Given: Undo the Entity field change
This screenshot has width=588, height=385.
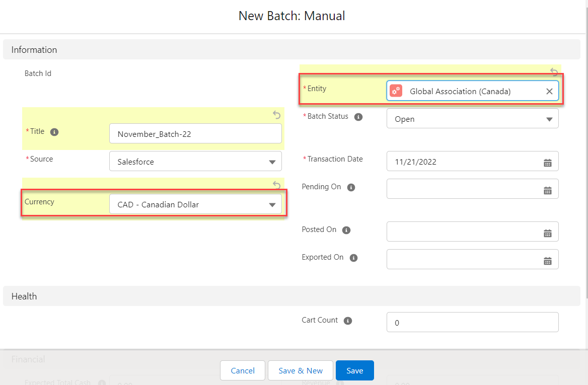Looking at the screenshot, I should click(554, 71).
